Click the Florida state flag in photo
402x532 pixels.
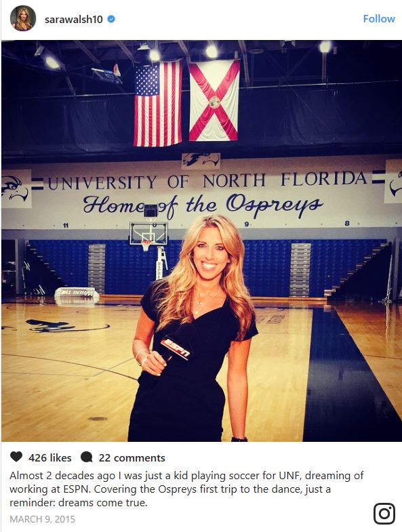coord(214,100)
